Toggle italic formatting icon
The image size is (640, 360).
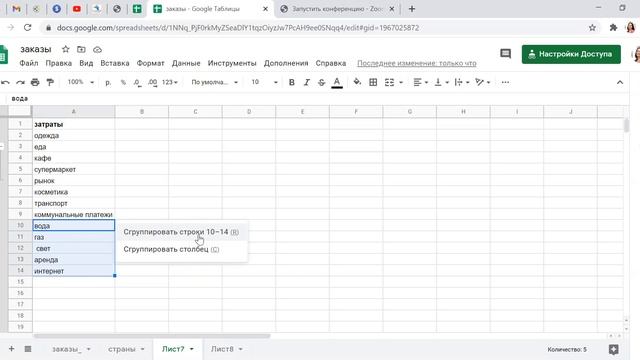coord(307,82)
